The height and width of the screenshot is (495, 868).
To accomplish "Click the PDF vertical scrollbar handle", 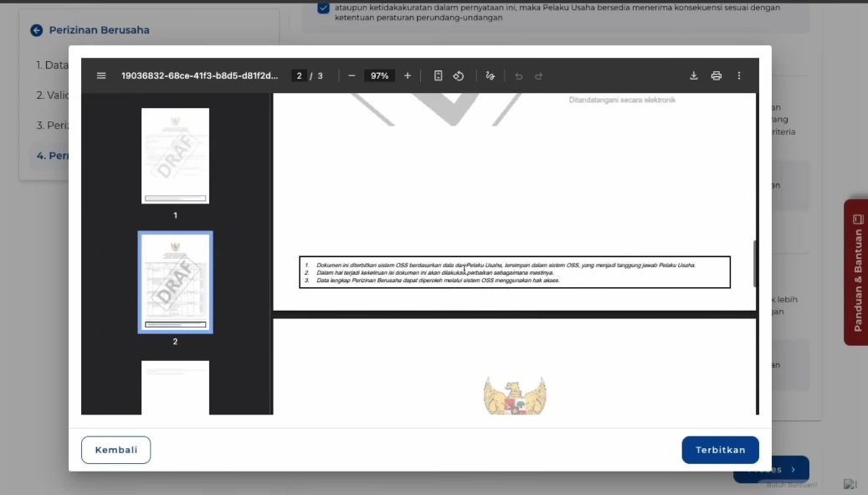I will point(755,264).
